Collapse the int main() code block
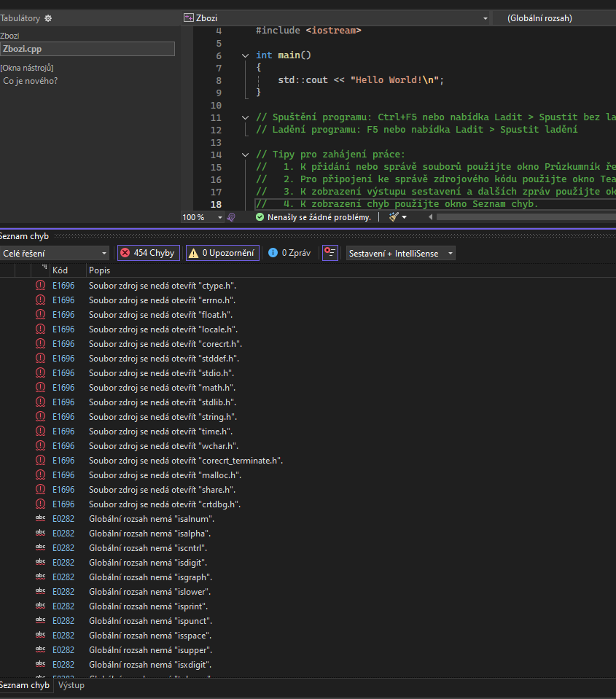The height and width of the screenshot is (699, 616). click(245, 55)
